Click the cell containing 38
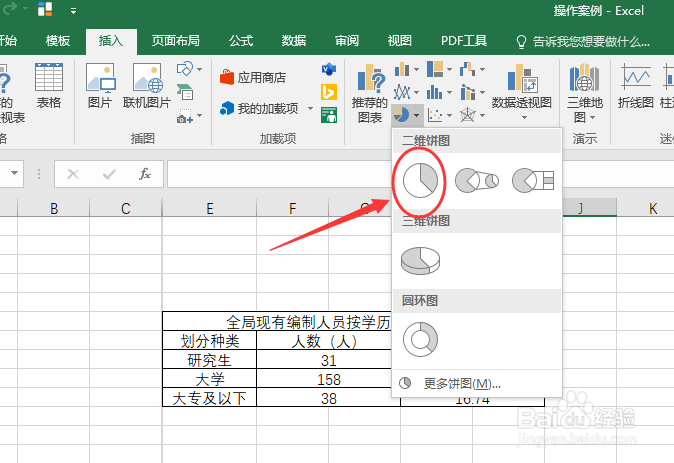This screenshot has height=463, width=674. (328, 398)
